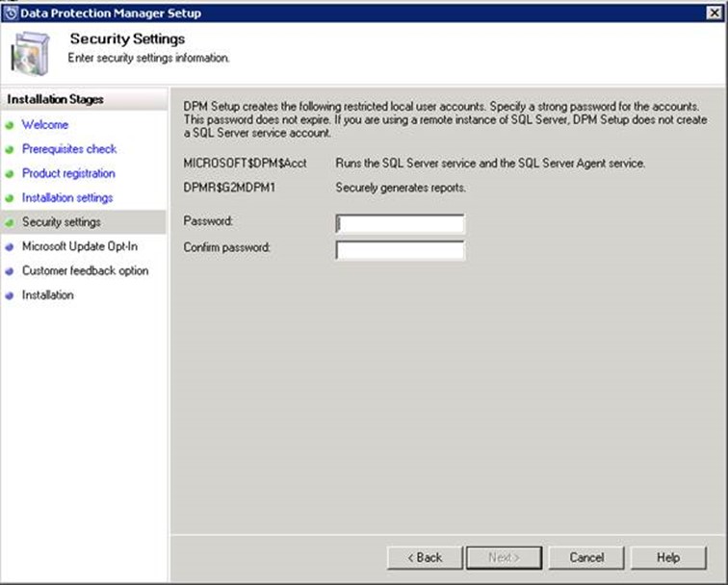728x585 pixels.
Task: Click the MICROSOFT$DPM$Acct account name
Action: (246, 164)
